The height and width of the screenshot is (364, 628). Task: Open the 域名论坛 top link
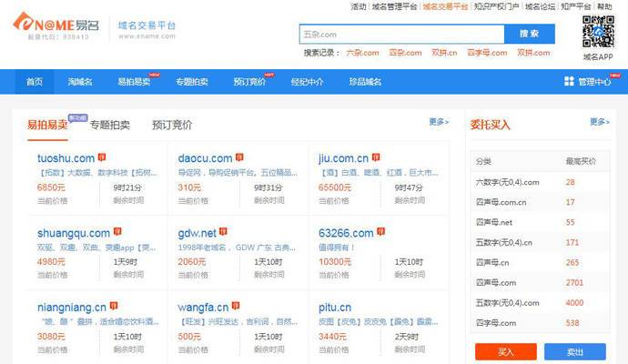540,6
